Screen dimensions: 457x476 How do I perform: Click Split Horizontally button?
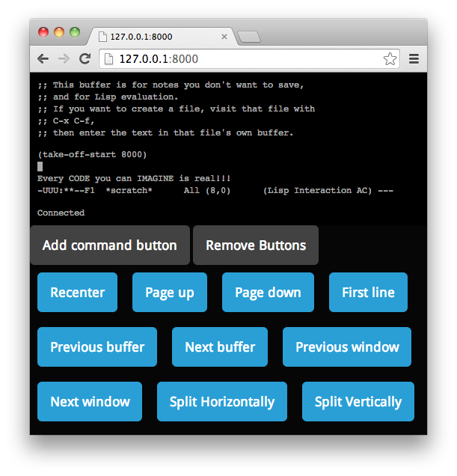(222, 402)
